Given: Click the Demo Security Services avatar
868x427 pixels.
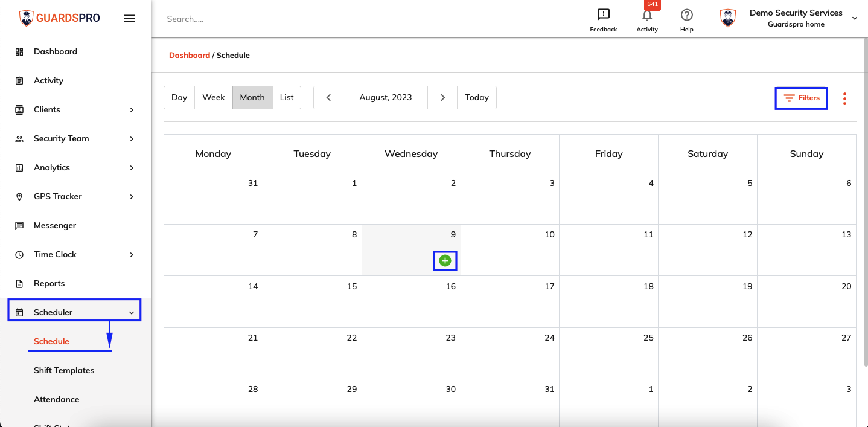Looking at the screenshot, I should (x=728, y=18).
